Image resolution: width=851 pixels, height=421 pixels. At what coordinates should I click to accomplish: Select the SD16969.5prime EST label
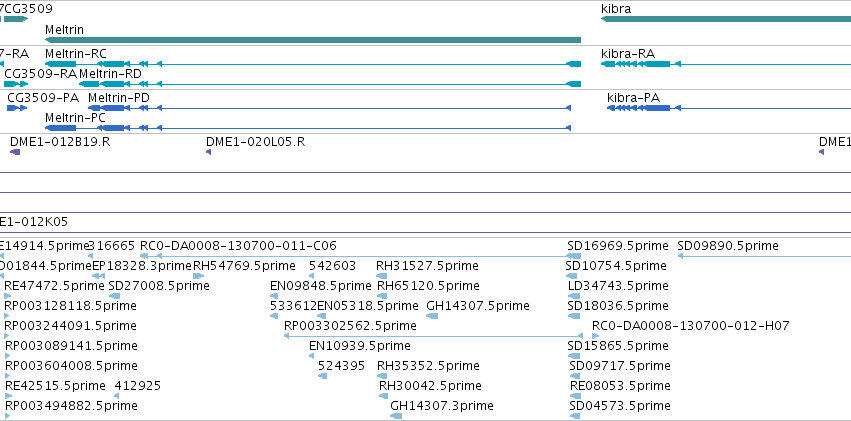[618, 246]
